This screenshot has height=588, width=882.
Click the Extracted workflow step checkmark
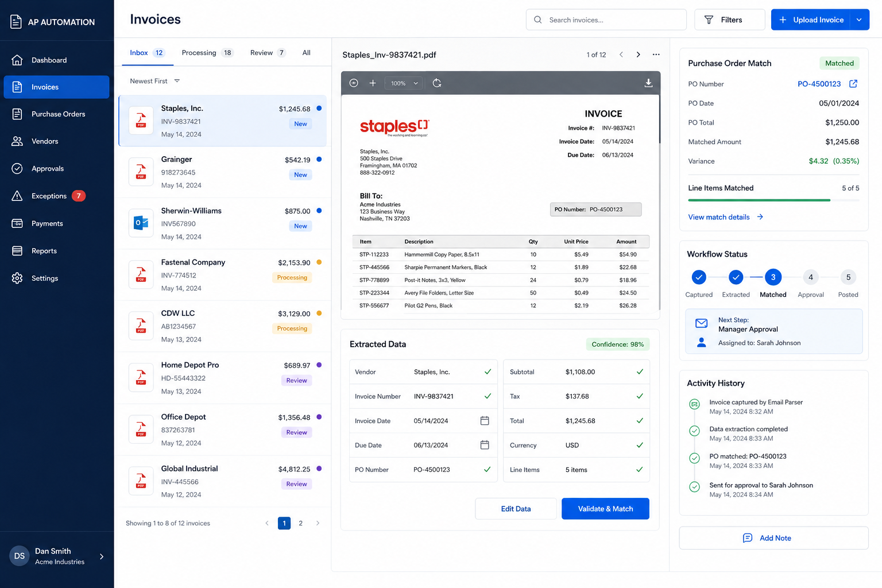[736, 277]
